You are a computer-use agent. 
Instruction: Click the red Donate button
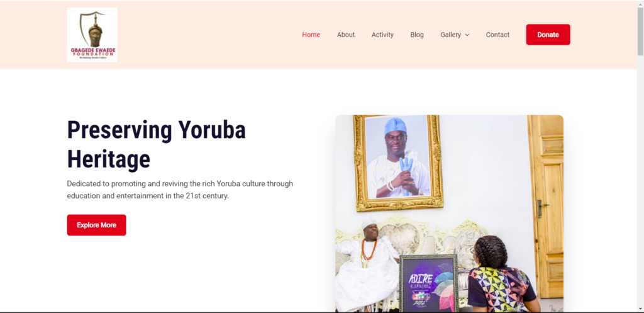[x=548, y=35]
